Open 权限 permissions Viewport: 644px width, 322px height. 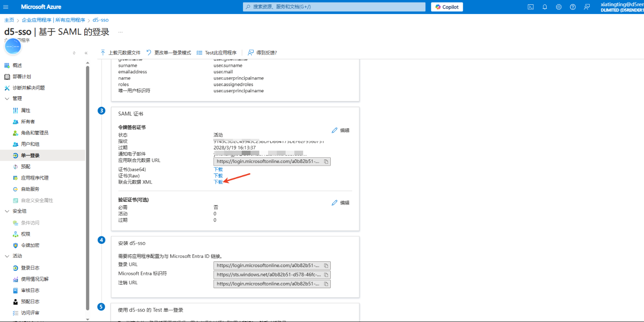coord(25,234)
